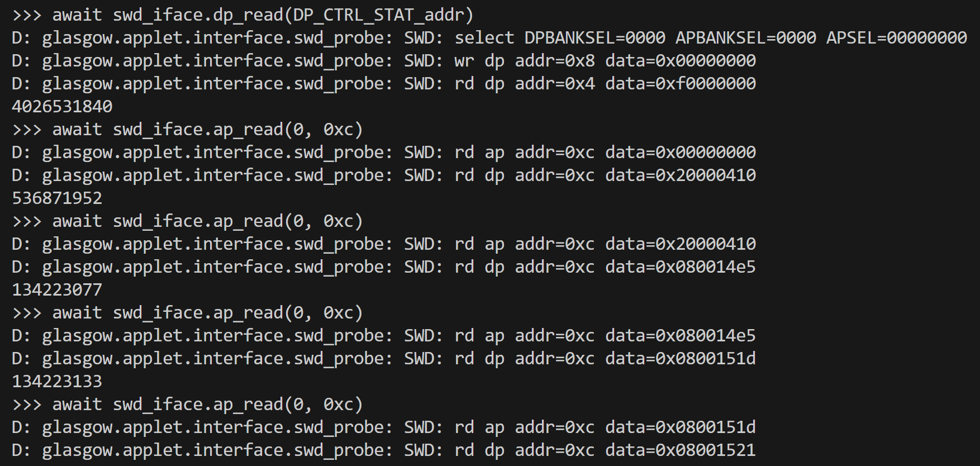Click the rd ap data=0x20000410 line
This screenshot has width=980, height=466.
point(384,244)
